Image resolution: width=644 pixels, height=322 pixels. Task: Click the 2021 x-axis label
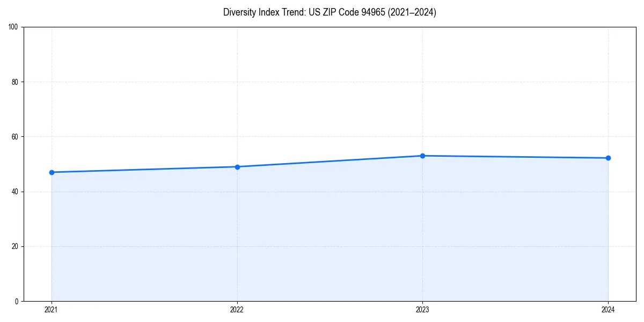tap(51, 310)
